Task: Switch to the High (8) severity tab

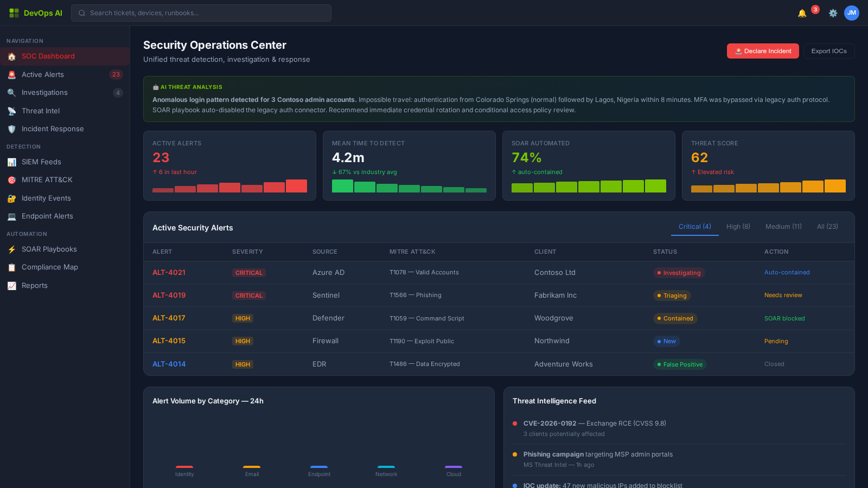Action: click(738, 227)
